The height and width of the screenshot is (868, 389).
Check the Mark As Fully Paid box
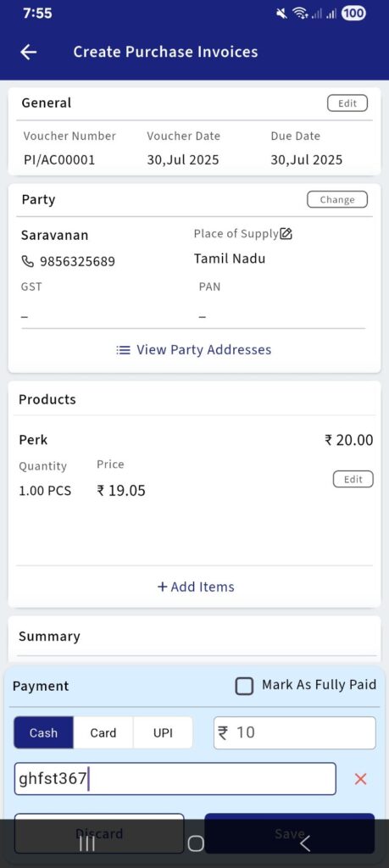click(x=244, y=686)
